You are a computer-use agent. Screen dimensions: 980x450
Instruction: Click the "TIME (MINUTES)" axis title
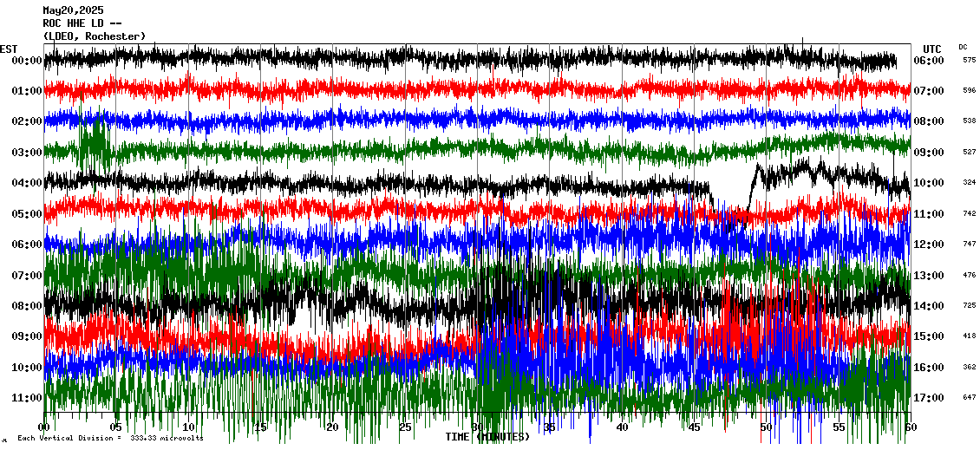pos(487,436)
